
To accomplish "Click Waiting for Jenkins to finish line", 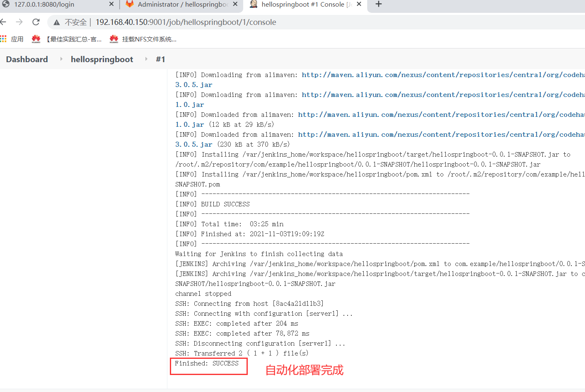I will coord(259,254).
